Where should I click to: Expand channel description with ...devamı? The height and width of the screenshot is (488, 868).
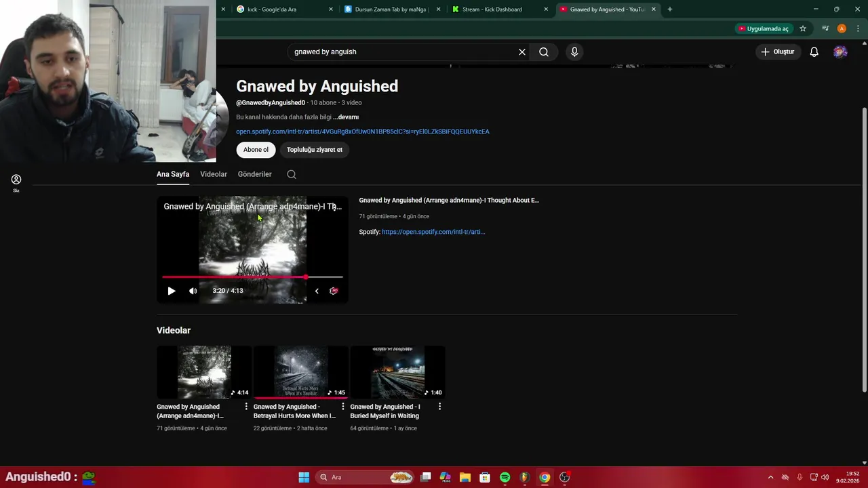coord(346,117)
